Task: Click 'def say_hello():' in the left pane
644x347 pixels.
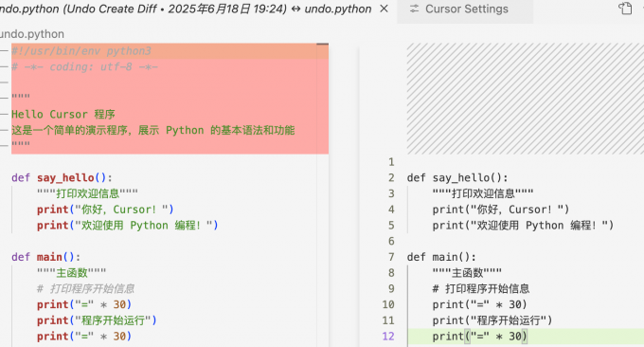Action: (x=62, y=177)
